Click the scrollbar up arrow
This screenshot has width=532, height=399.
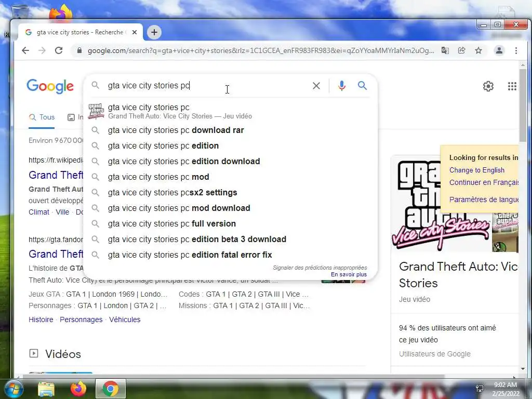click(523, 65)
